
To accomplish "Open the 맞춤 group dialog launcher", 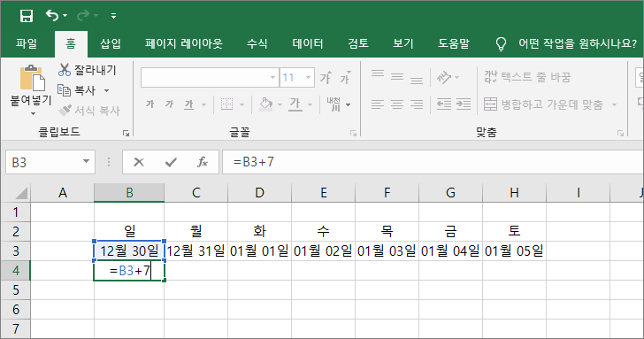I will point(621,133).
